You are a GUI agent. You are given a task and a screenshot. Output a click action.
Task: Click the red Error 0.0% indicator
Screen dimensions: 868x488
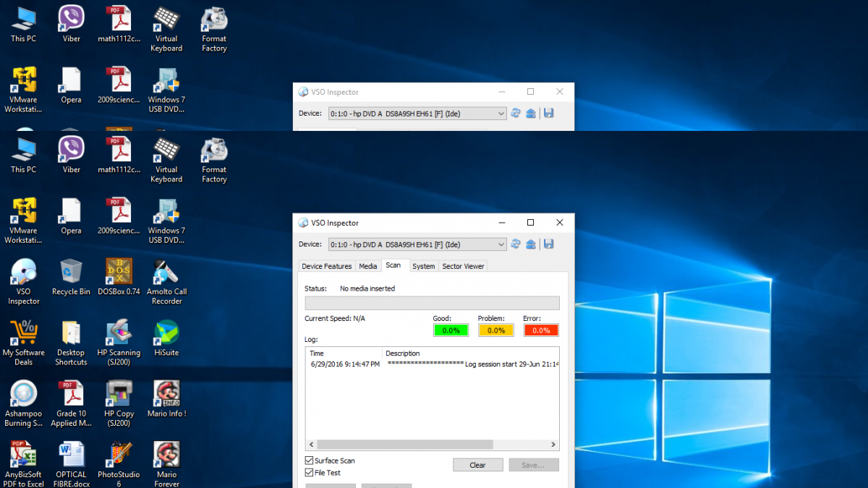coord(541,330)
